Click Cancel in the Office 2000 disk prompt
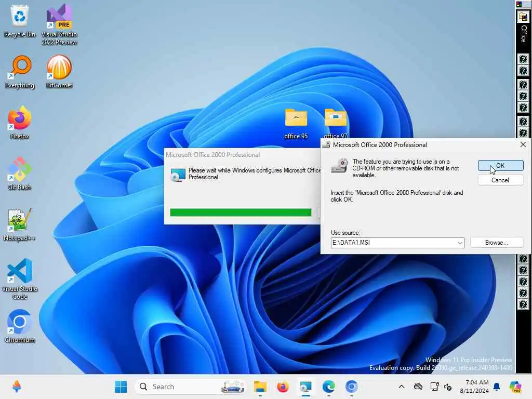This screenshot has height=399, width=532. [x=500, y=180]
